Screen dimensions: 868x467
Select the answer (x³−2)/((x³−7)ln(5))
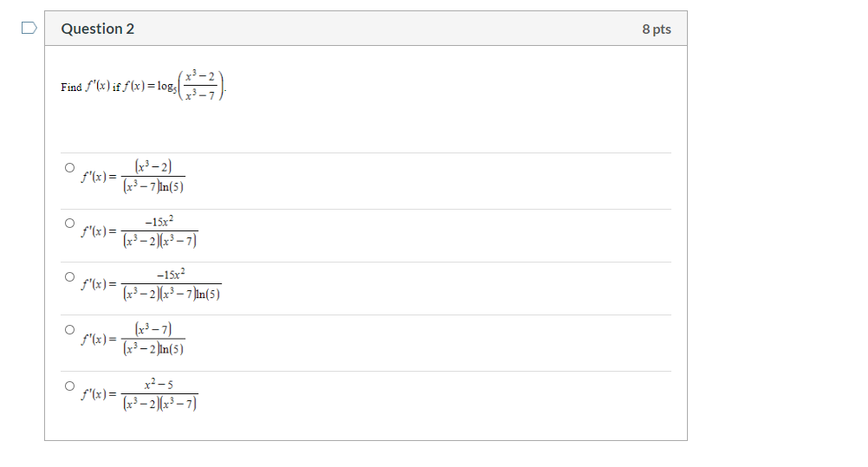[x=69, y=167]
